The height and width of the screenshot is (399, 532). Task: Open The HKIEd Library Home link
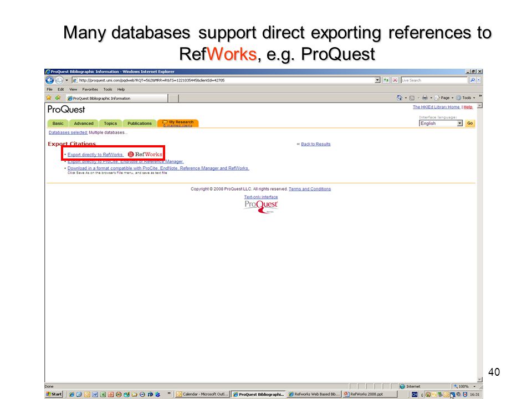coord(436,107)
